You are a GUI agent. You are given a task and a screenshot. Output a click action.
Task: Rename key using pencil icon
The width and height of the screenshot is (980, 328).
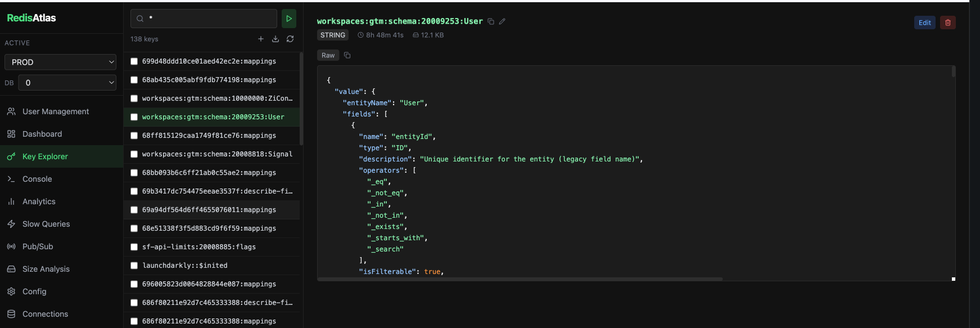tap(503, 21)
